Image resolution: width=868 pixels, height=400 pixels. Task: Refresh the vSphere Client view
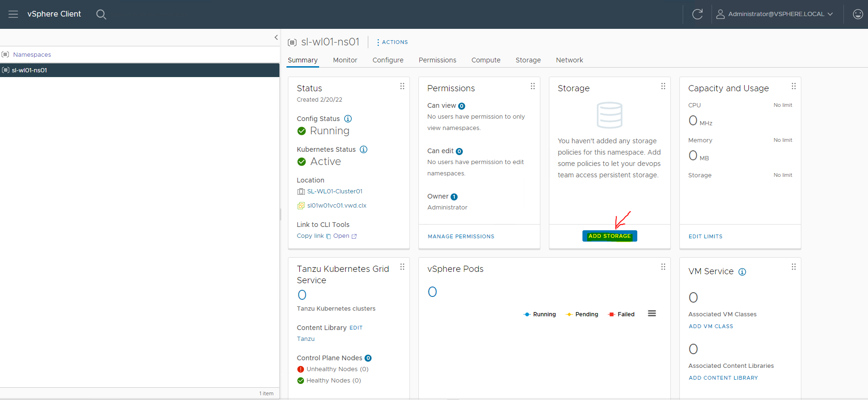pyautogui.click(x=697, y=14)
